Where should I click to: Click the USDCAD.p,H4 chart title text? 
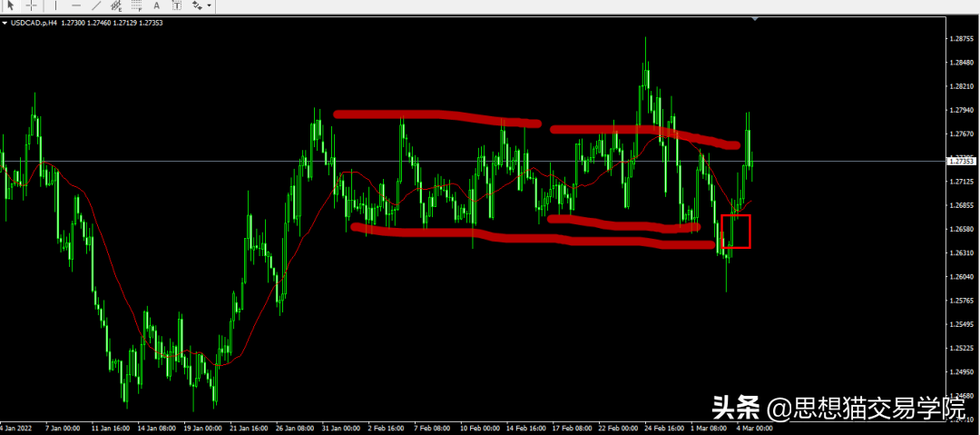point(33,24)
